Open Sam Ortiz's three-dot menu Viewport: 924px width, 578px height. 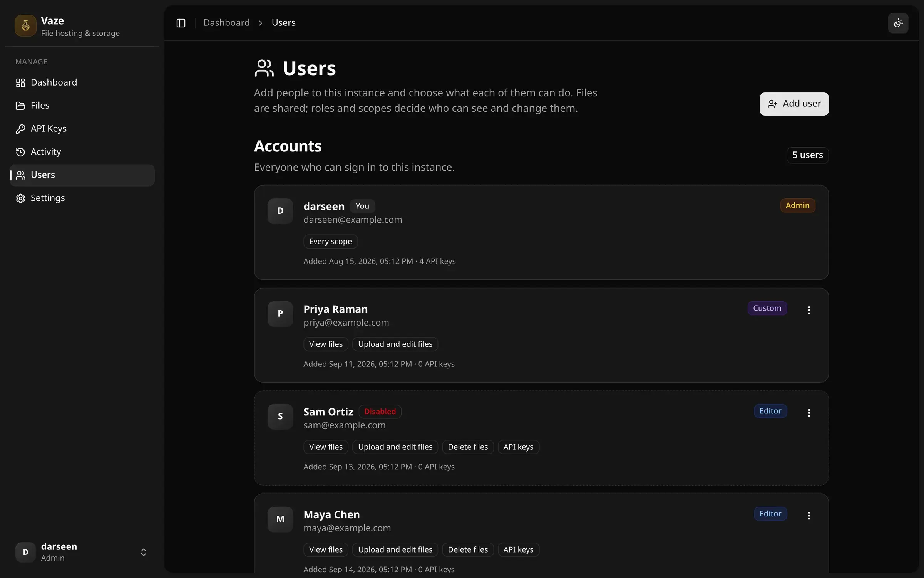(x=809, y=413)
